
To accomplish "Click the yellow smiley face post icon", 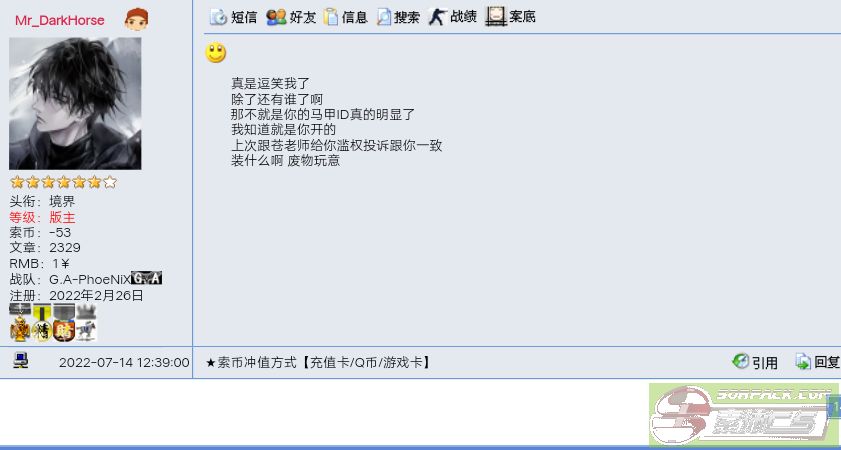I will tap(216, 53).
